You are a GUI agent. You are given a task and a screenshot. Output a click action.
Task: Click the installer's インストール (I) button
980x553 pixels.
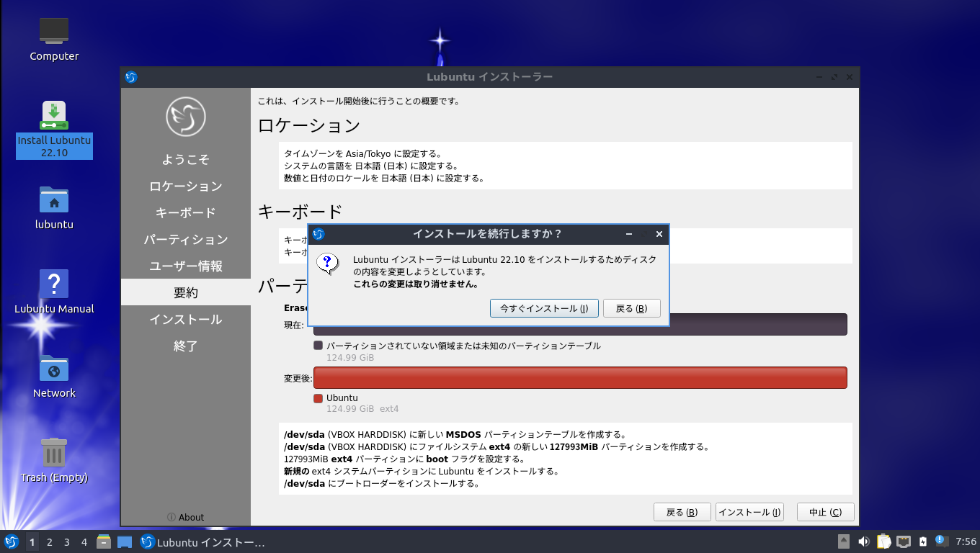click(x=749, y=512)
